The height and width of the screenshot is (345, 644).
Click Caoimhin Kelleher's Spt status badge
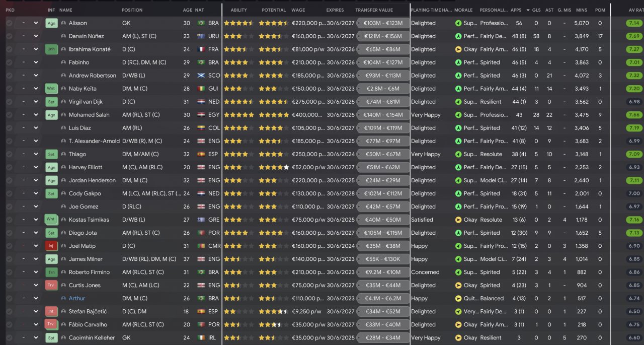click(51, 337)
